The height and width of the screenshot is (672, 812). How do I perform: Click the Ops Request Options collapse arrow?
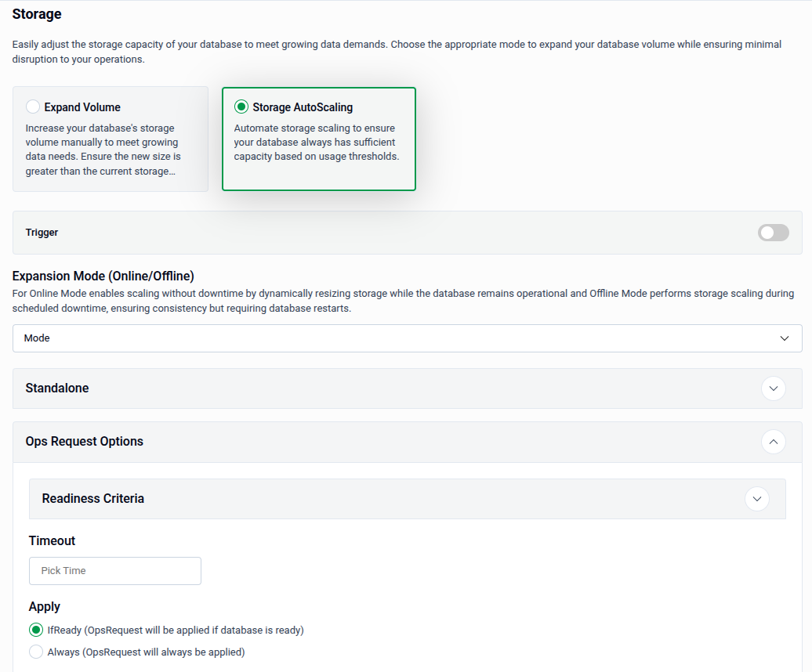tap(774, 442)
